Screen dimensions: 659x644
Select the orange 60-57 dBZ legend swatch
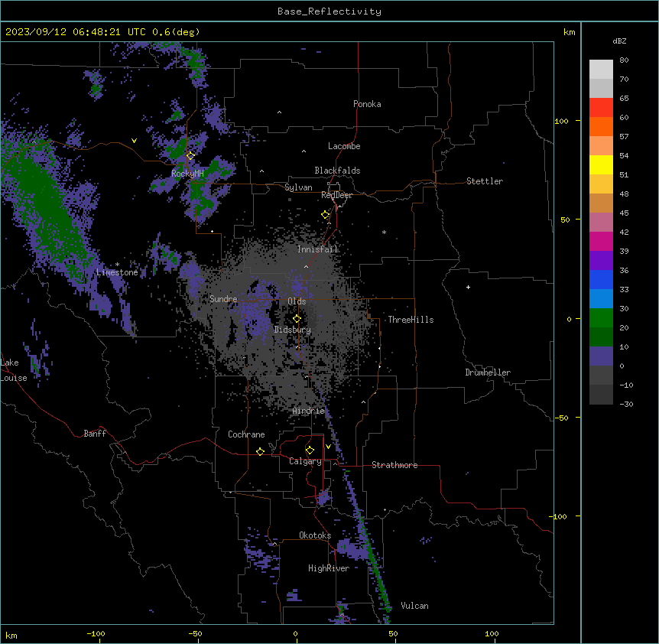pos(601,126)
